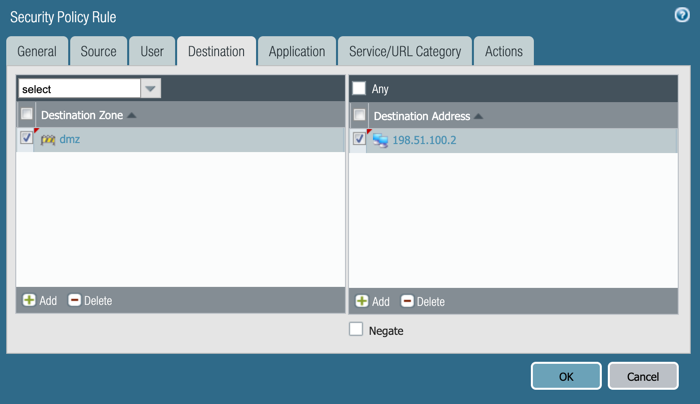Uncheck the dmz zone checkbox
700x404 pixels.
click(26, 137)
